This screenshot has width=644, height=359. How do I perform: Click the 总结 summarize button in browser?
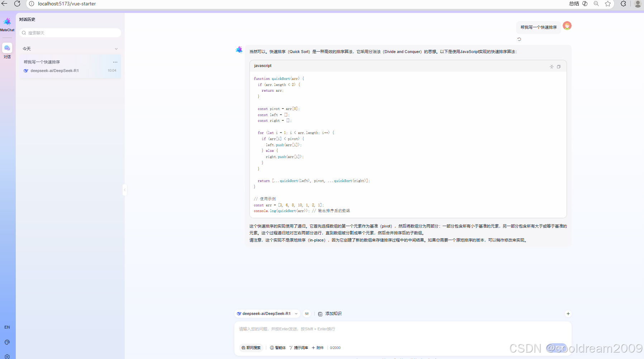pyautogui.click(x=574, y=4)
